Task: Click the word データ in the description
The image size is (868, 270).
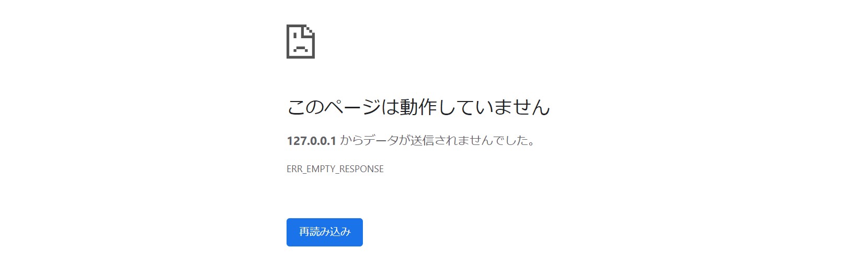Action: 381,140
